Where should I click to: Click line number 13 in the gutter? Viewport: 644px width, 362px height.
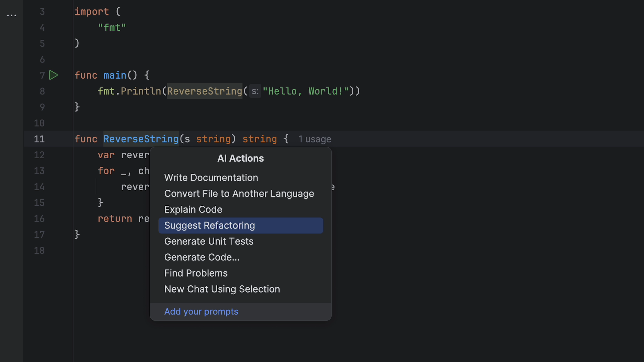[x=39, y=171]
